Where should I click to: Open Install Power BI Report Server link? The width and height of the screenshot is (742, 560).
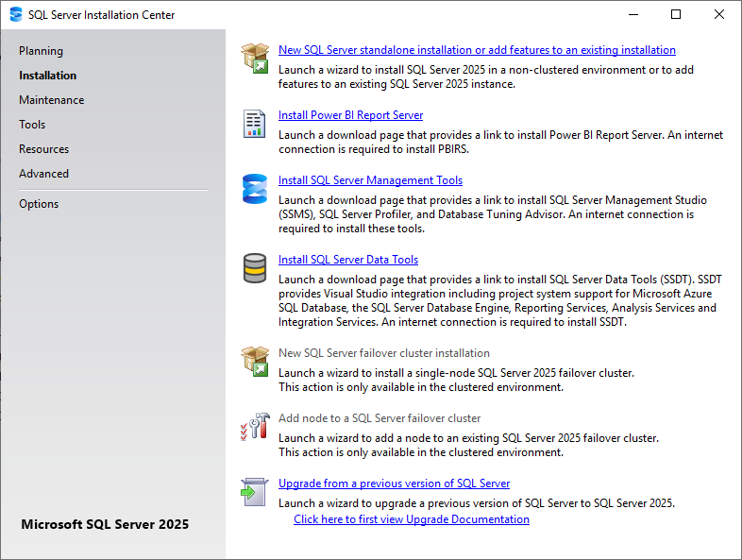350,115
